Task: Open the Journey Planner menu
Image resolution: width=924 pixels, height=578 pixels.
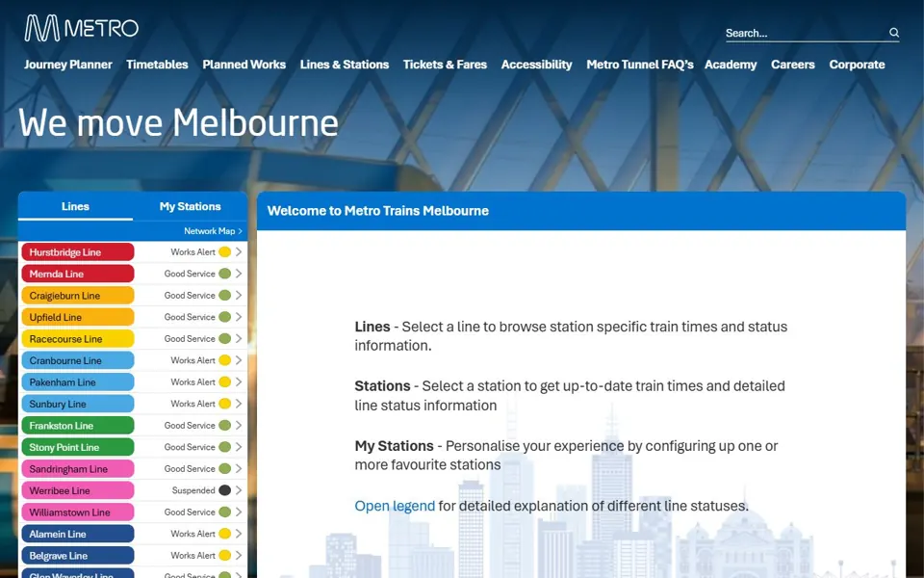Action: 67,65
